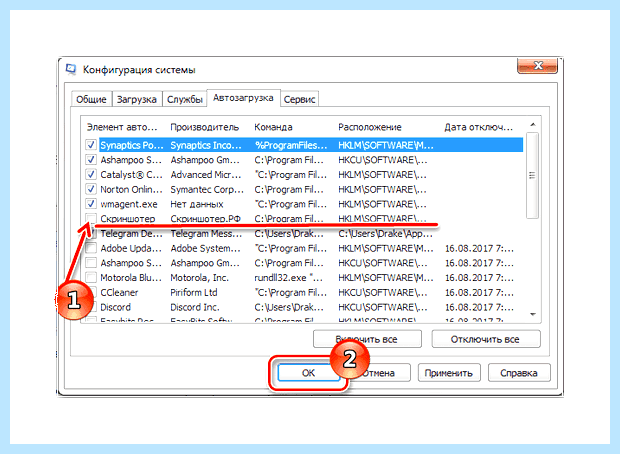The width and height of the screenshot is (620, 454).
Task: Select the Synaptics Inco... manufacturer cell
Action: point(206,145)
